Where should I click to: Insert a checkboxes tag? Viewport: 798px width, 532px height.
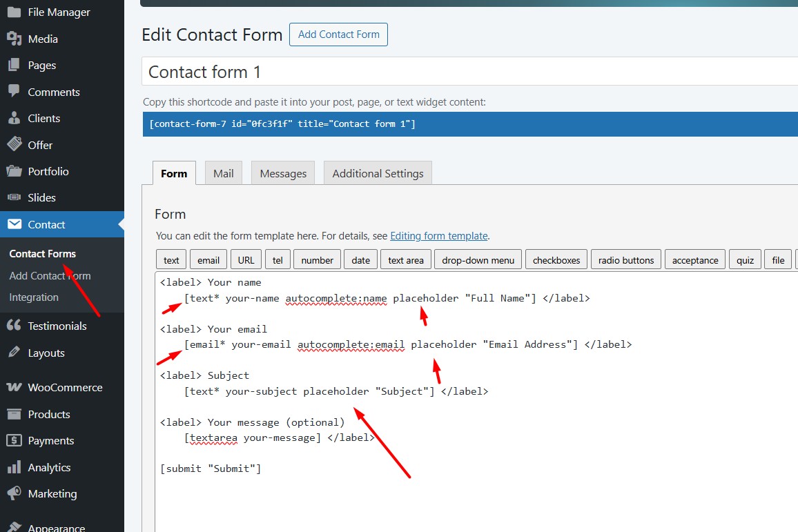pyautogui.click(x=556, y=259)
